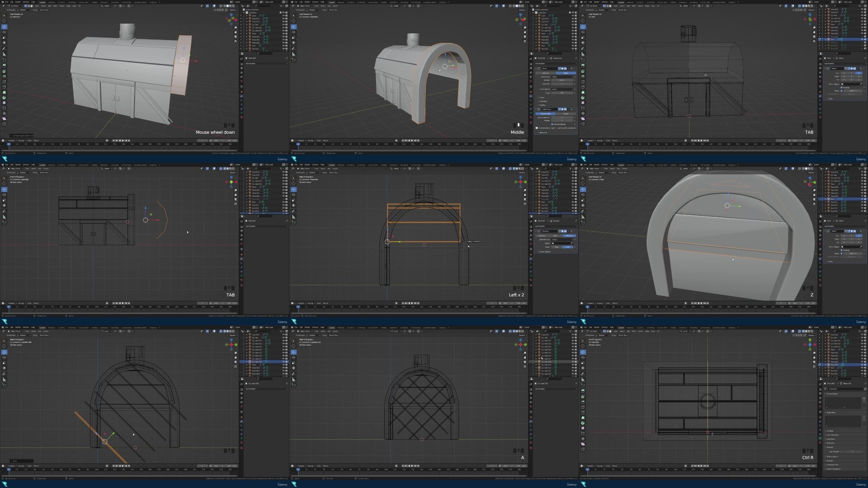Click Merge distance slider in 'Z' frame
This screenshot has height=488, width=868.
[853, 253]
